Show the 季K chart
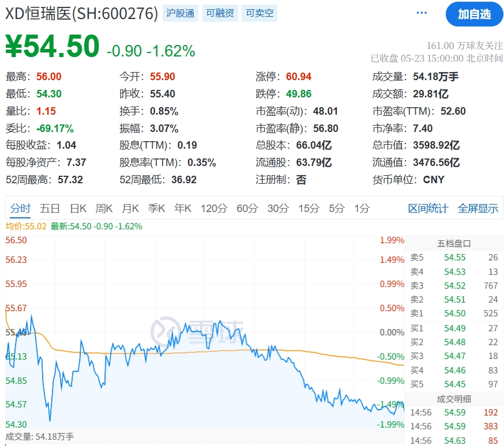 [156, 209]
